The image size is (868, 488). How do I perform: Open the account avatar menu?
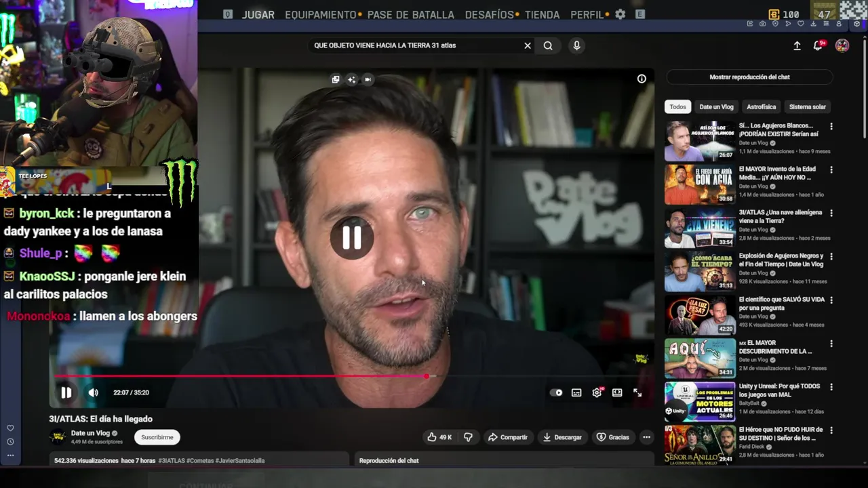click(x=842, y=45)
